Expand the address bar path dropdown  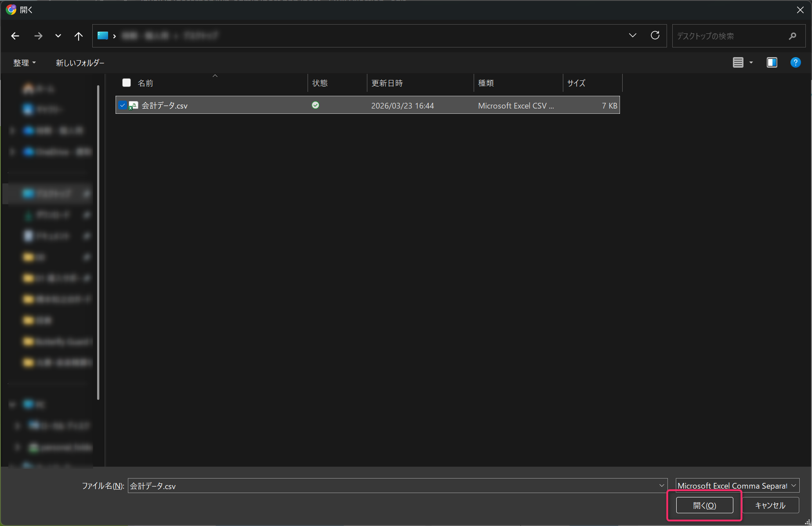point(632,36)
